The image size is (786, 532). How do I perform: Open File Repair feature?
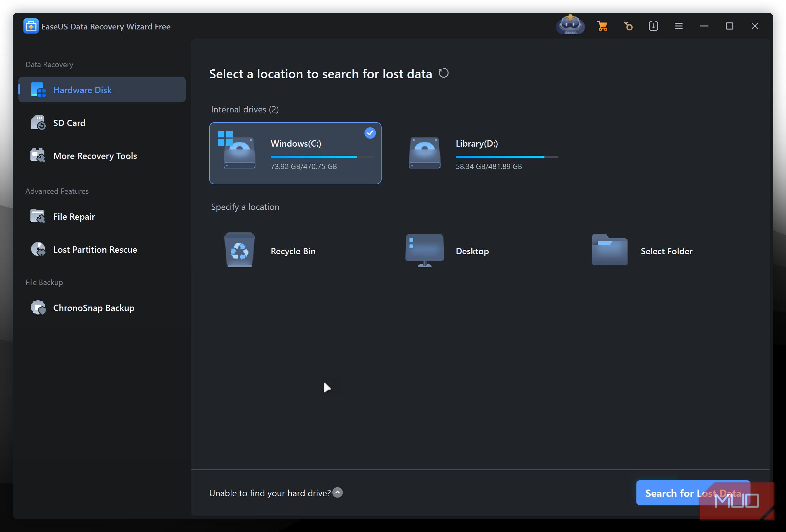[x=102, y=216]
